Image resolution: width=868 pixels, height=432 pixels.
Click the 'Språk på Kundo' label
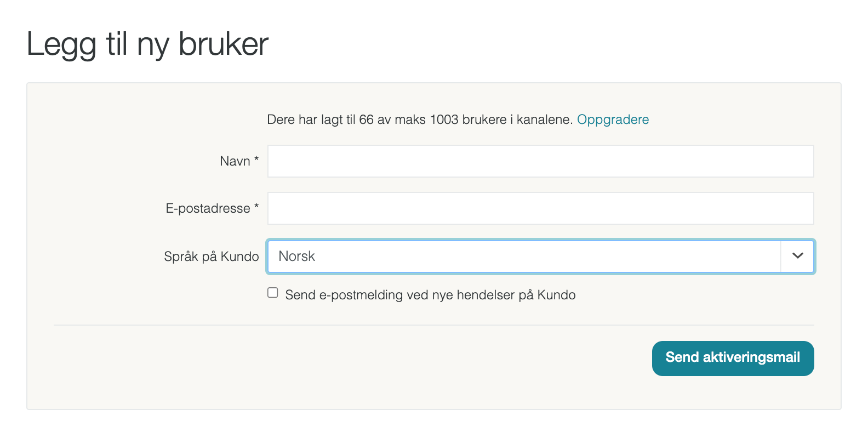click(211, 257)
